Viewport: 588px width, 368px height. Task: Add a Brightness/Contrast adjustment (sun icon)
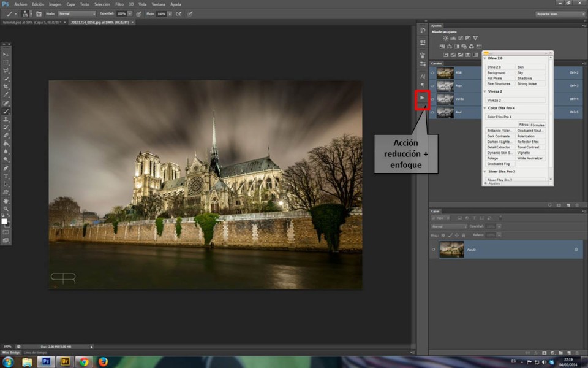[445, 38]
